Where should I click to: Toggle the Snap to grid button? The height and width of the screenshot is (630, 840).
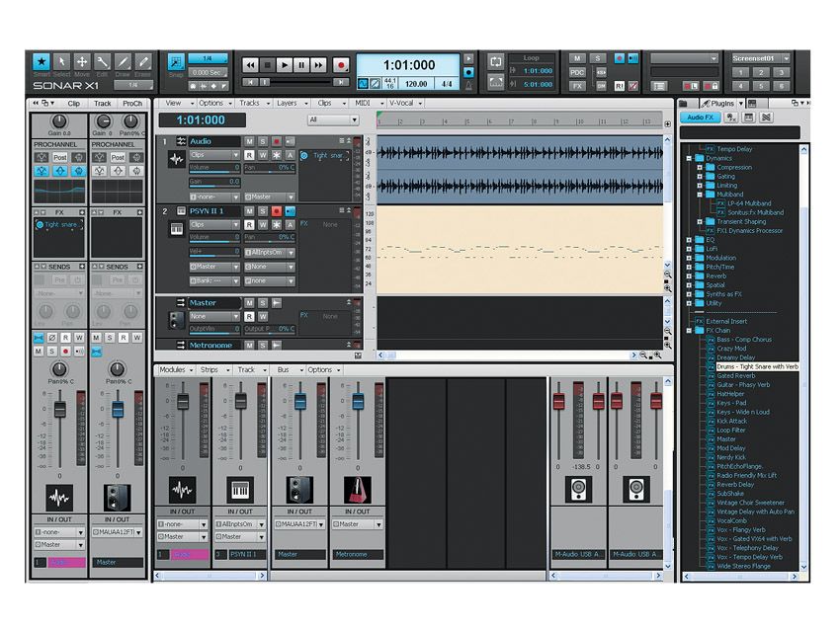[x=175, y=62]
